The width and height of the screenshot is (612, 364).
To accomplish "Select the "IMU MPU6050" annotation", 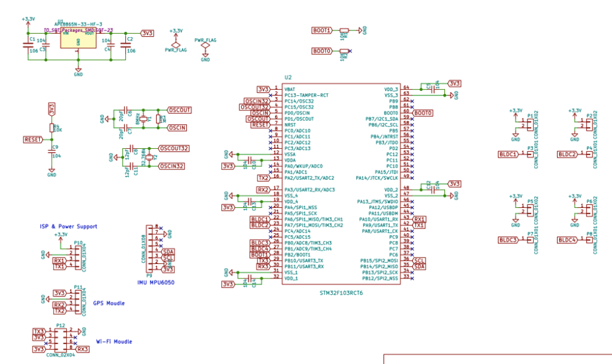I will [156, 282].
